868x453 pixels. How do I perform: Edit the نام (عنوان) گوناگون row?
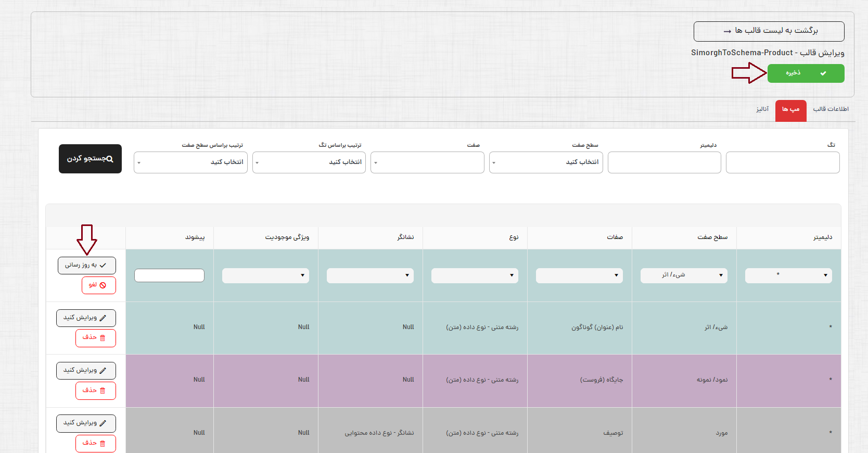pyautogui.click(x=86, y=318)
